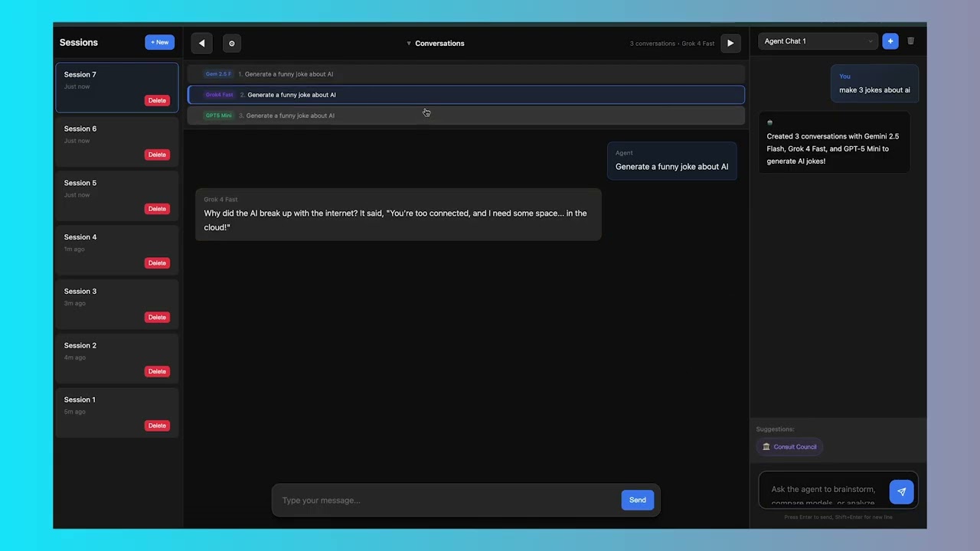Add a new agent chat with plus icon

coord(890,41)
